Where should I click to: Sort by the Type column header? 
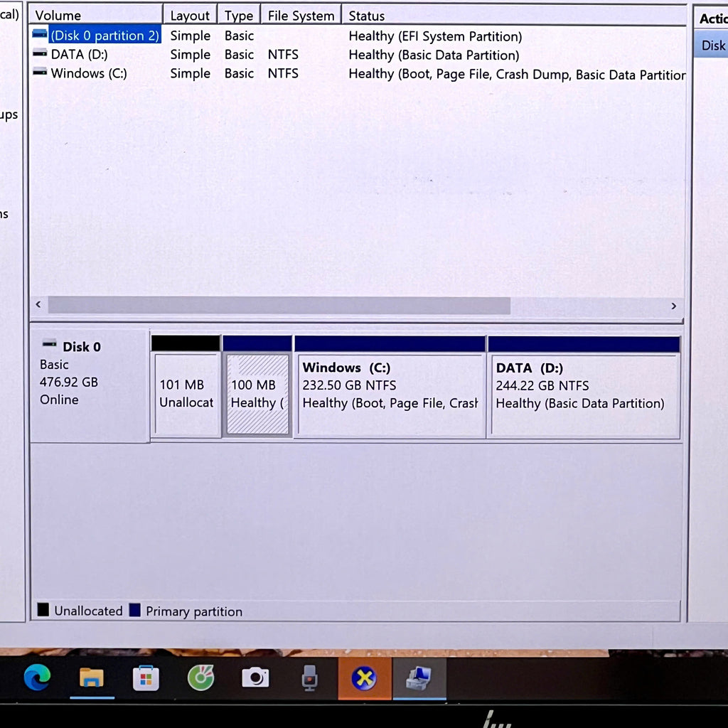pos(239,16)
